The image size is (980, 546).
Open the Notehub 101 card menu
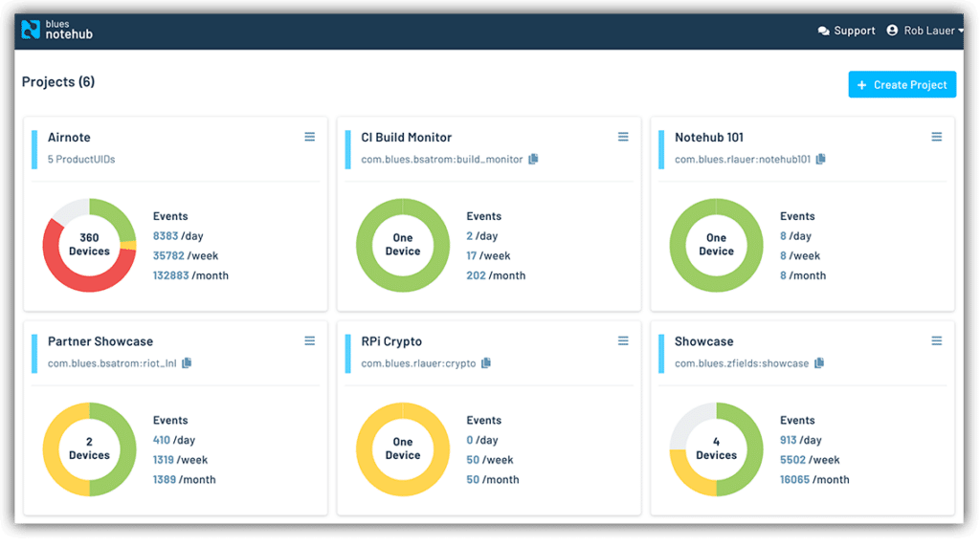click(936, 138)
